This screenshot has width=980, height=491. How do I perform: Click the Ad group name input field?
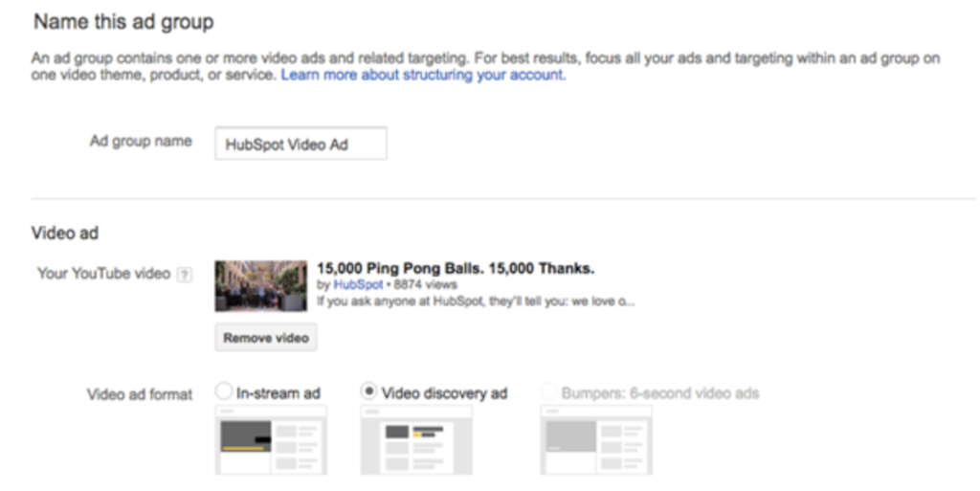301,144
